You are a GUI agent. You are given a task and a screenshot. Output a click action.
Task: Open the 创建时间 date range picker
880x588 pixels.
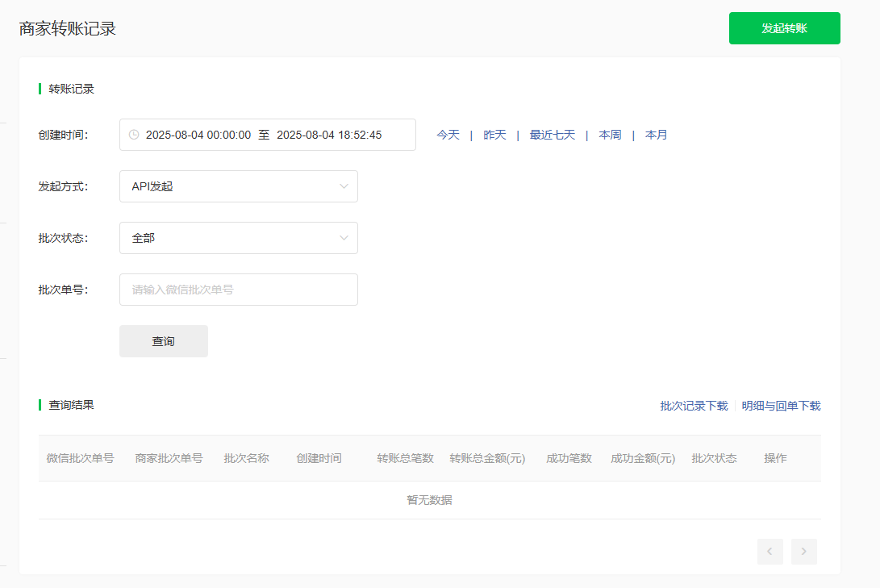tap(267, 135)
